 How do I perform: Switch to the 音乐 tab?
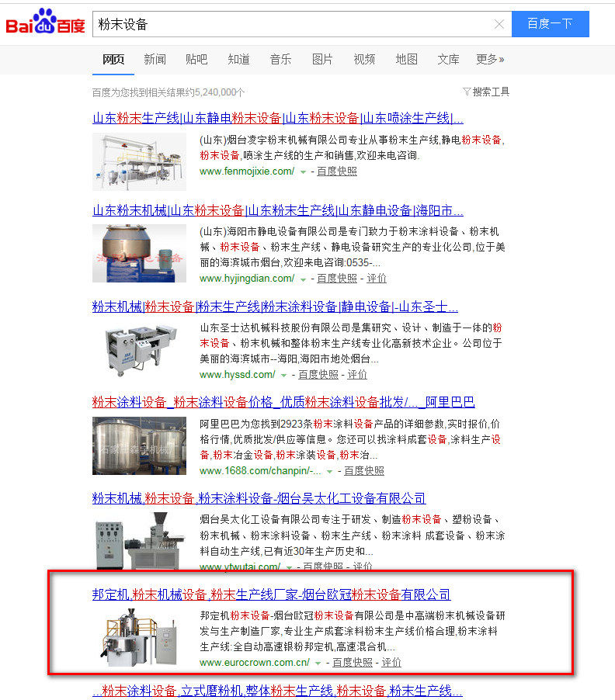tap(280, 60)
